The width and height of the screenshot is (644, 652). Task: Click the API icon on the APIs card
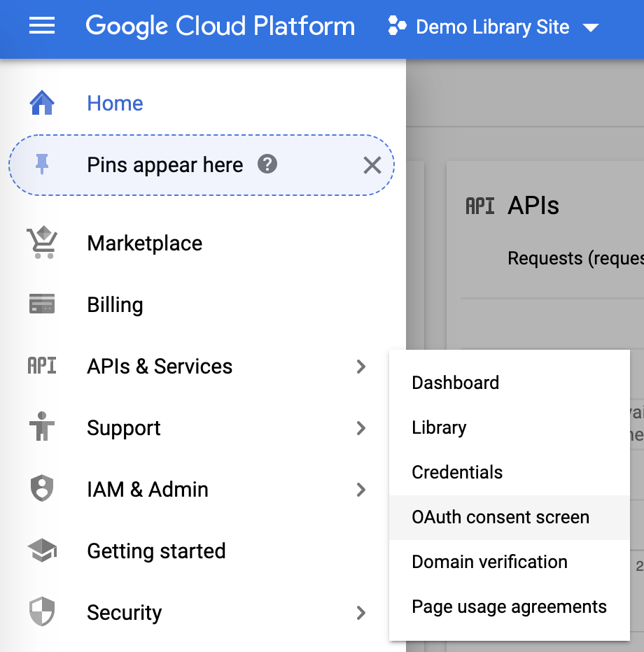coord(479,206)
